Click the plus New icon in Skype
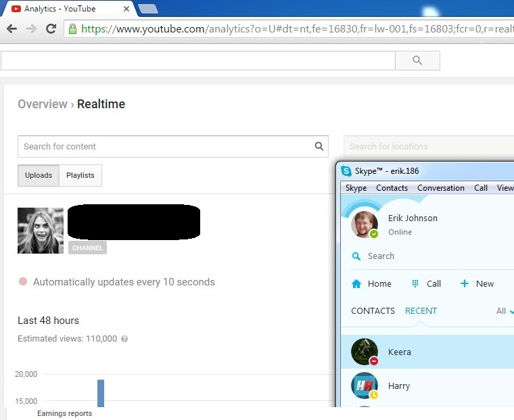514x420 pixels. tap(465, 283)
